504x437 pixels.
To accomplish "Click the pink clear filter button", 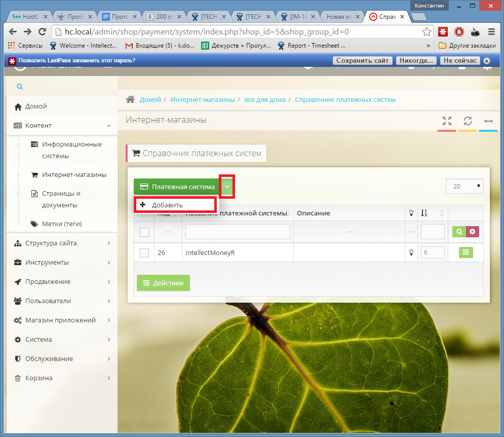I will pos(473,232).
